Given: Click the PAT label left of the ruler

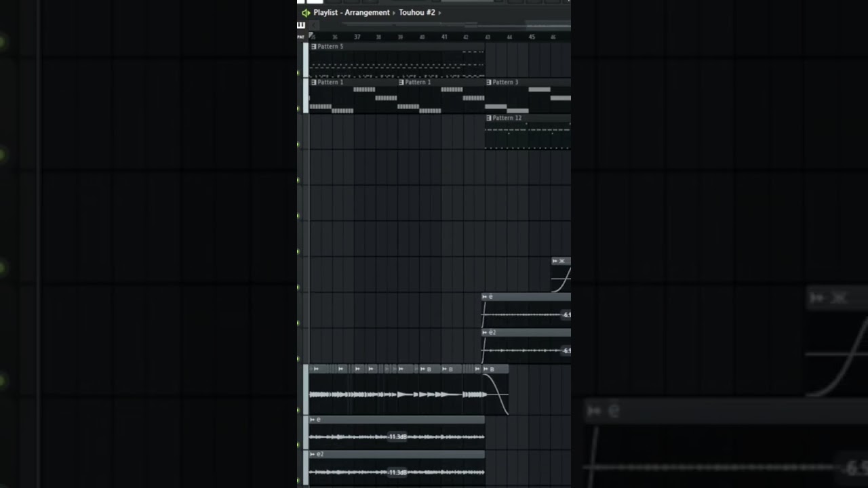Looking at the screenshot, I should point(300,37).
